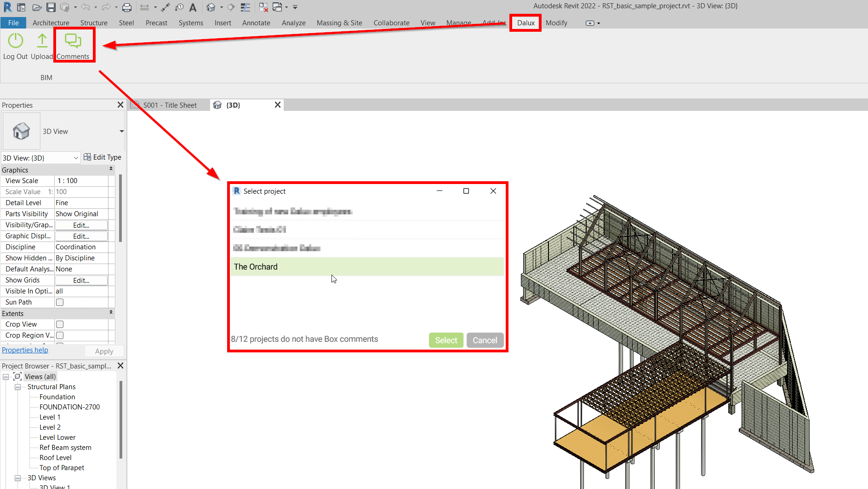Click the Default 3D View house icon
This screenshot has height=489, width=868.
coord(211,7)
